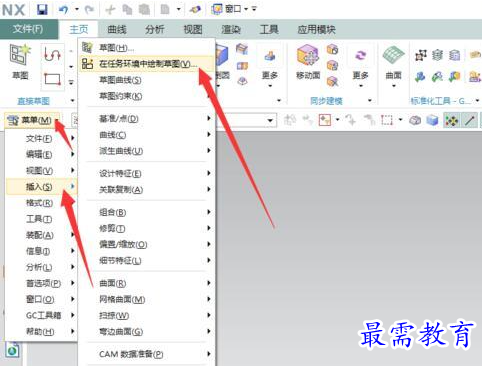This screenshot has height=366, width=482.
Task: Open 曲线(C) submenu in insert menu
Action: 147,135
